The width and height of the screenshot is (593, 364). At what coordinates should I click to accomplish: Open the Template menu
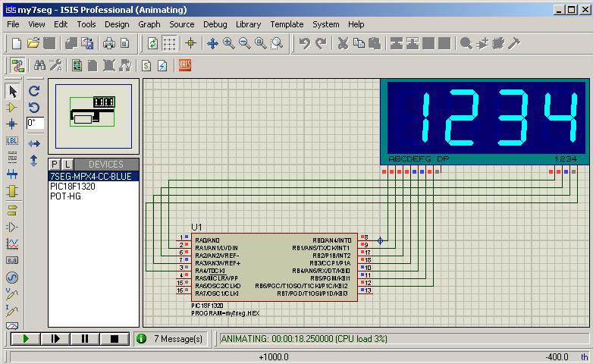[287, 24]
